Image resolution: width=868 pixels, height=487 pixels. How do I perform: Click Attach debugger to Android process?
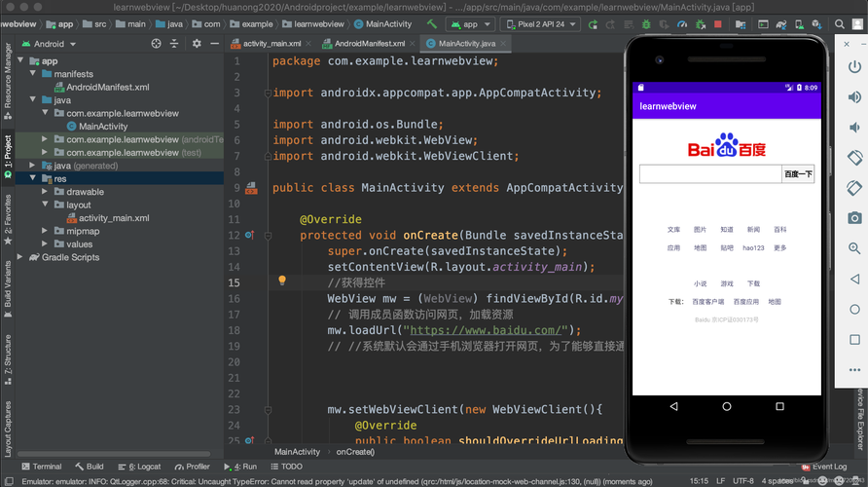tap(701, 24)
